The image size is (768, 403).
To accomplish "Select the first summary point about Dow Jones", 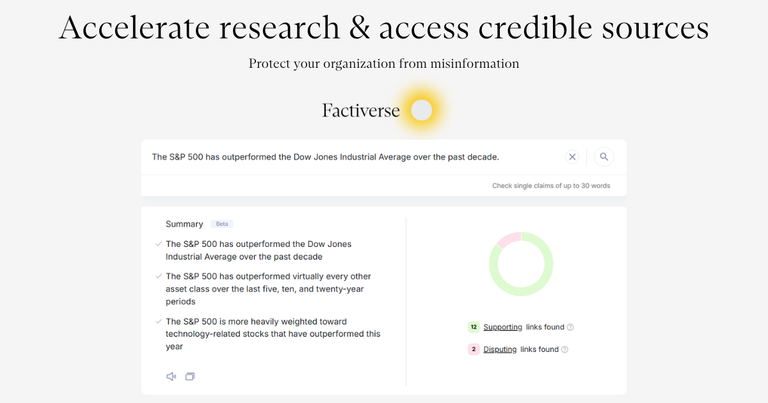I will pyautogui.click(x=258, y=250).
